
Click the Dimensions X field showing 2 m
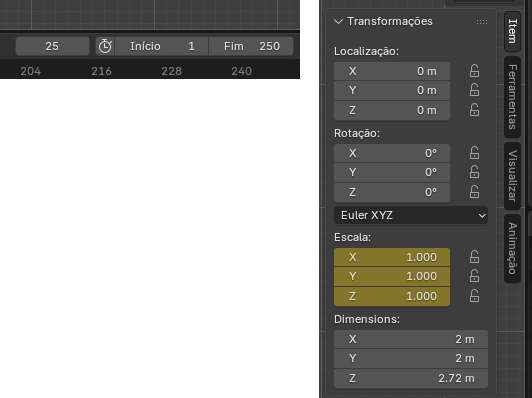pyautogui.click(x=411, y=339)
